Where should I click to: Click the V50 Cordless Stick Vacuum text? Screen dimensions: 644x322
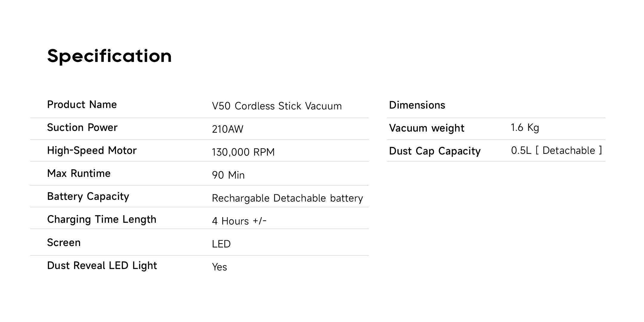click(277, 106)
